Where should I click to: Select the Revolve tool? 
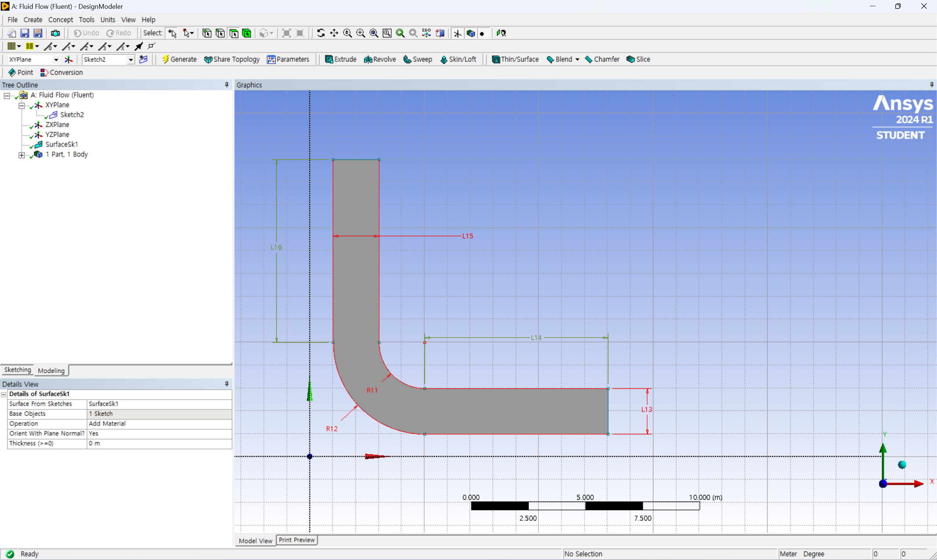[x=380, y=59]
